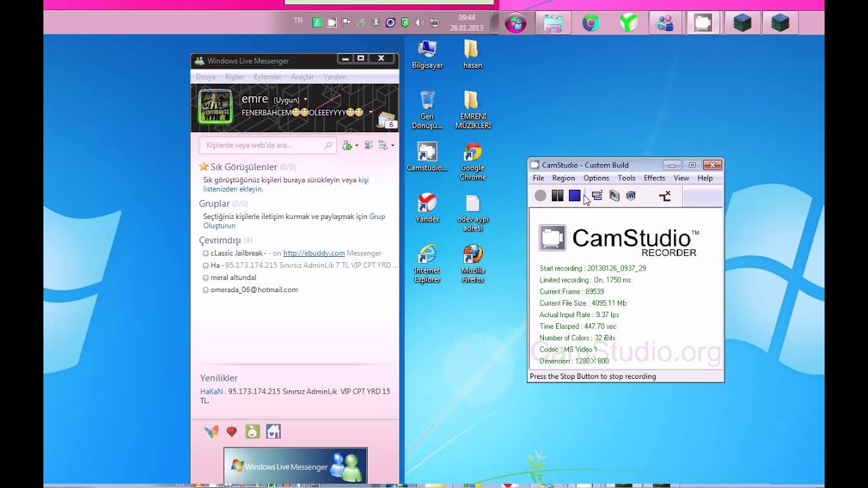Click the contact list layout icon
The width and height of the screenshot is (868, 488).
[369, 145]
